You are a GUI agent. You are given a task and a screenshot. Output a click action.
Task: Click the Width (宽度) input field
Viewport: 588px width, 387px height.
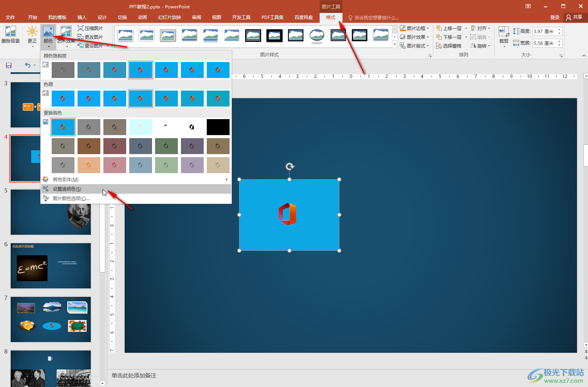point(545,43)
